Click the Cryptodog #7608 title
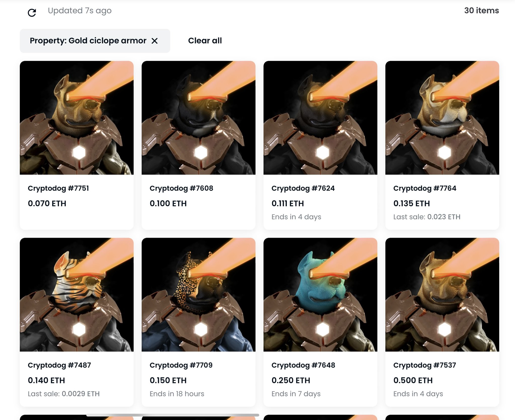The height and width of the screenshot is (420, 515). click(181, 188)
